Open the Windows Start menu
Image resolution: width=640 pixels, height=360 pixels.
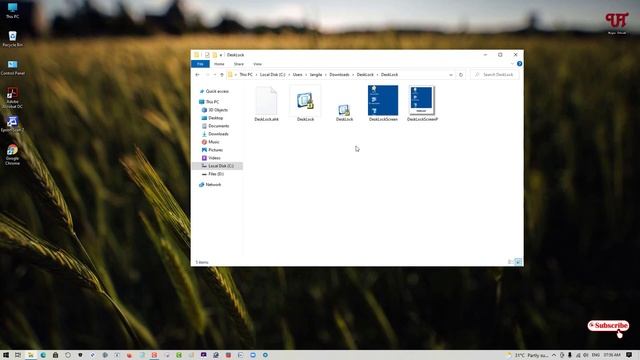click(x=6, y=355)
